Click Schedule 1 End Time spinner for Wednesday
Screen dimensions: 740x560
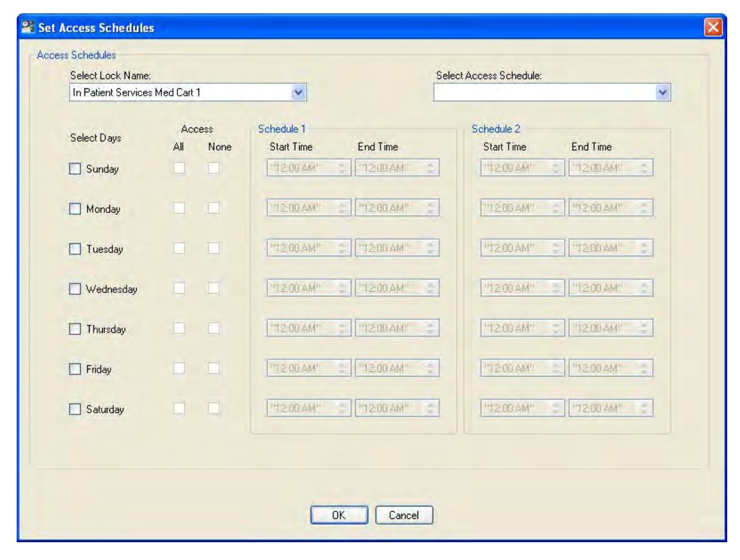point(430,288)
